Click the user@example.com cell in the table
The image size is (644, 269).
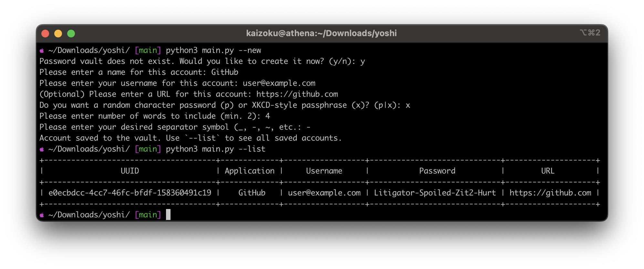324,193
